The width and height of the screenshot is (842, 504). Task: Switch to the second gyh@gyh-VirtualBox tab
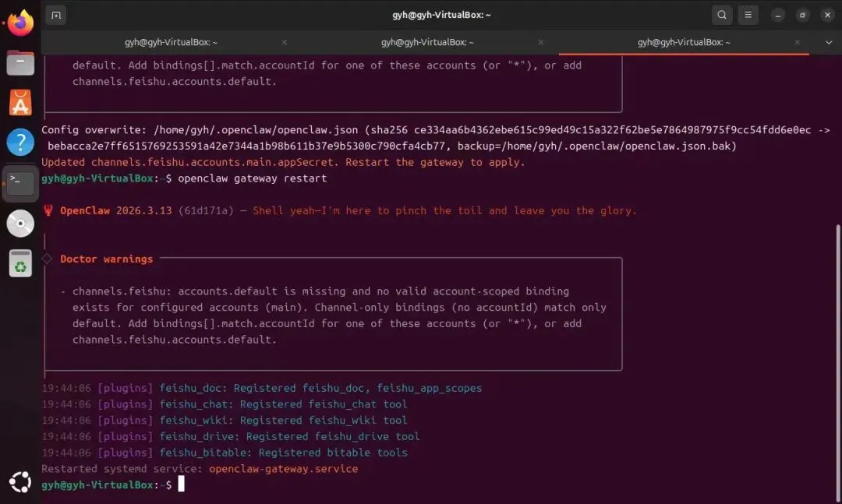pos(427,42)
